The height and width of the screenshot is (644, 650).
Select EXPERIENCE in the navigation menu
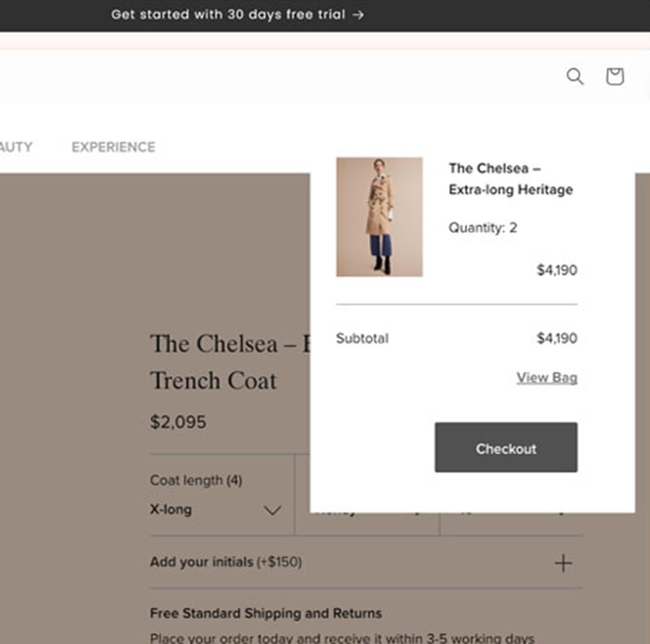113,147
